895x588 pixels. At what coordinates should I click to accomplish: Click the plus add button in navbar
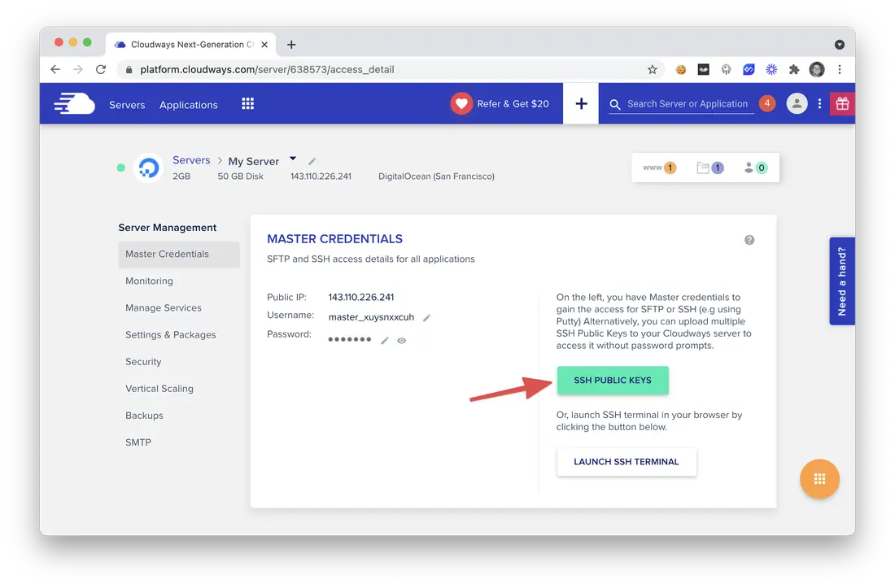coord(581,104)
